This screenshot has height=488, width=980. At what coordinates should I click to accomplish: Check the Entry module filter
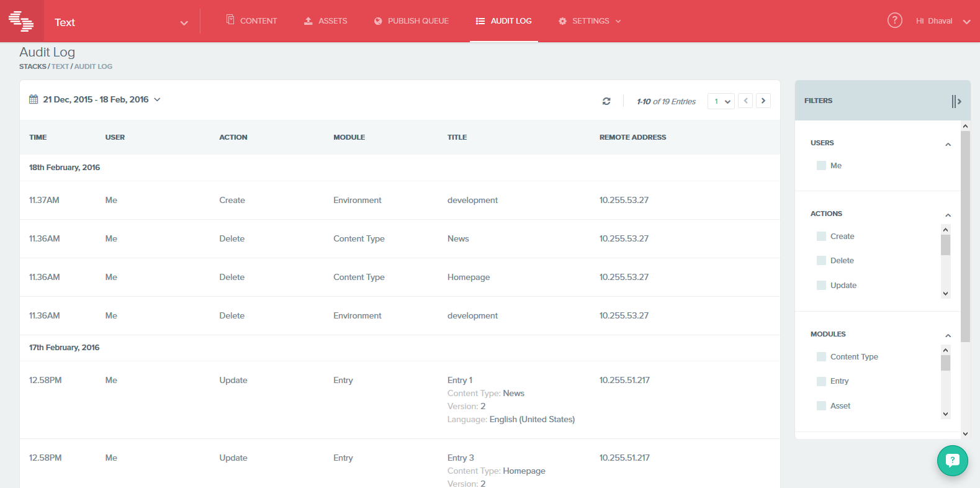pyautogui.click(x=821, y=381)
